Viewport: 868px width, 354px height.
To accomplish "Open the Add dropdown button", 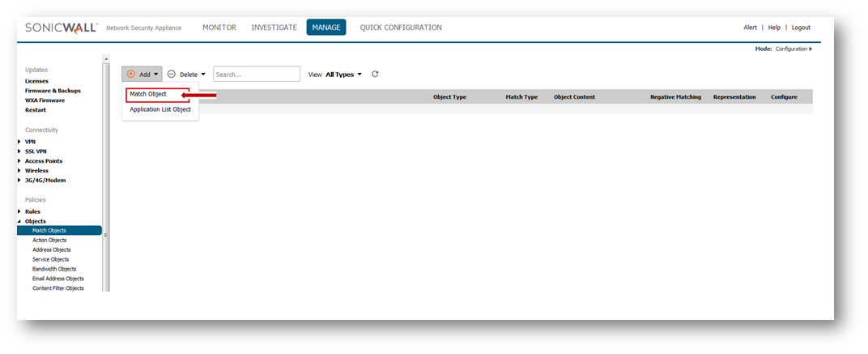I will (x=143, y=74).
